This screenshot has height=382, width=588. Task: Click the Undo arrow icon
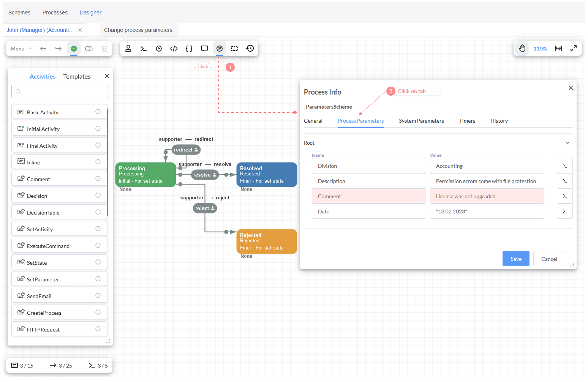pyautogui.click(x=43, y=49)
